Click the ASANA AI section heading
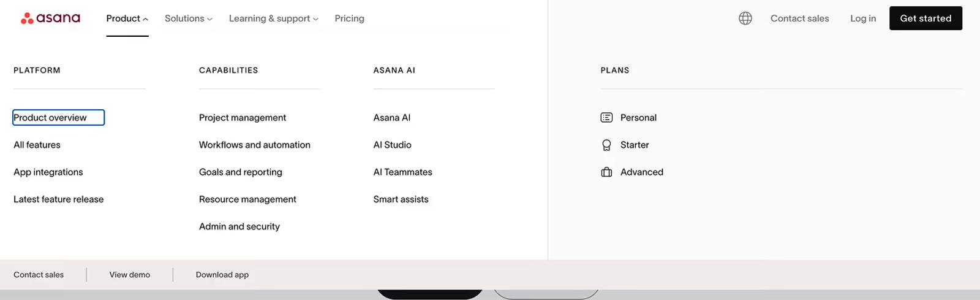980x300 pixels. pyautogui.click(x=394, y=71)
